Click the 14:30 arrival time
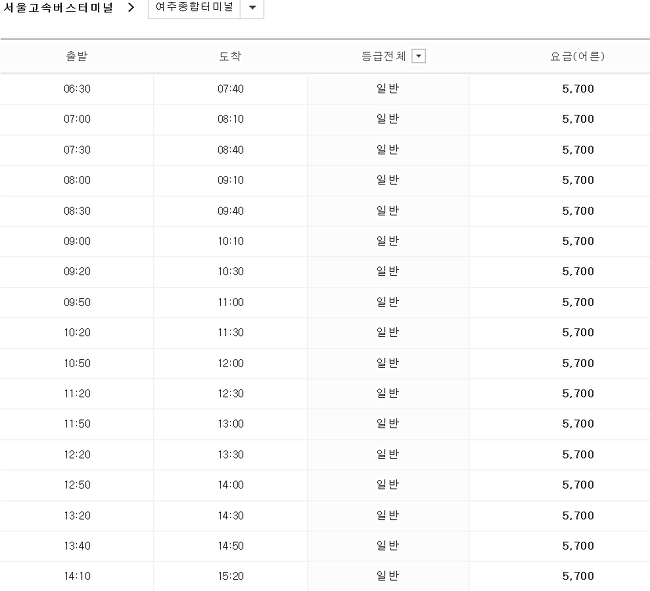The width and height of the screenshot is (650, 591). (230, 515)
